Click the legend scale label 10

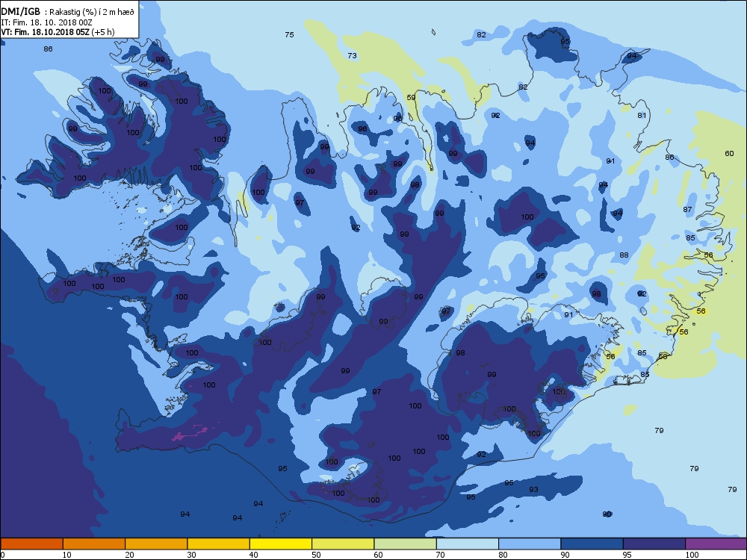pos(66,555)
